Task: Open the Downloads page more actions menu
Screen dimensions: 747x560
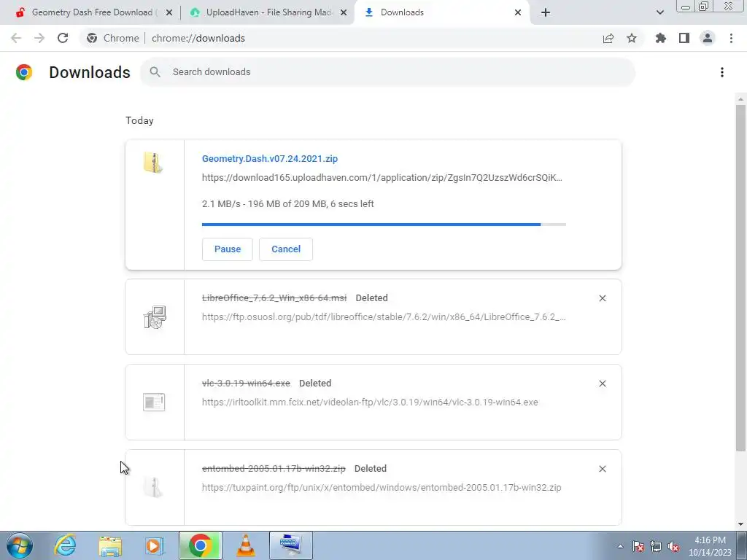Action: (722, 72)
